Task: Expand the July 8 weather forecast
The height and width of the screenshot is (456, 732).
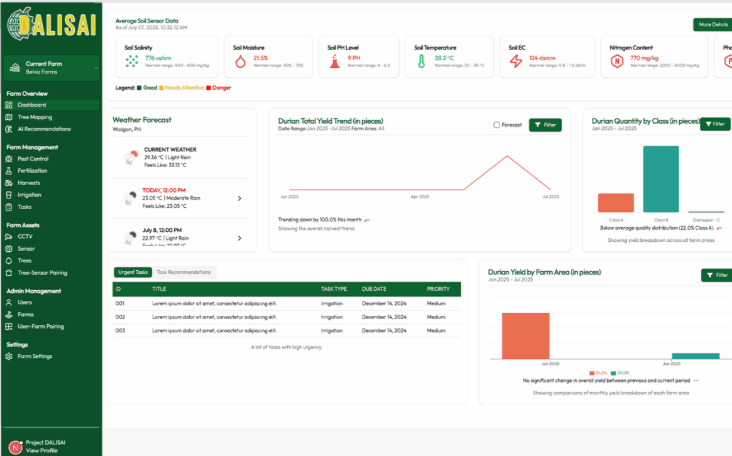Action: click(239, 237)
